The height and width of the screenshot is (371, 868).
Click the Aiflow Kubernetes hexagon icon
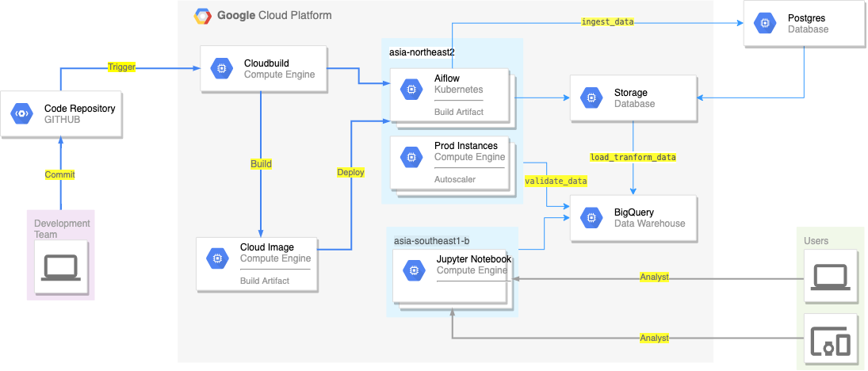[x=412, y=89]
